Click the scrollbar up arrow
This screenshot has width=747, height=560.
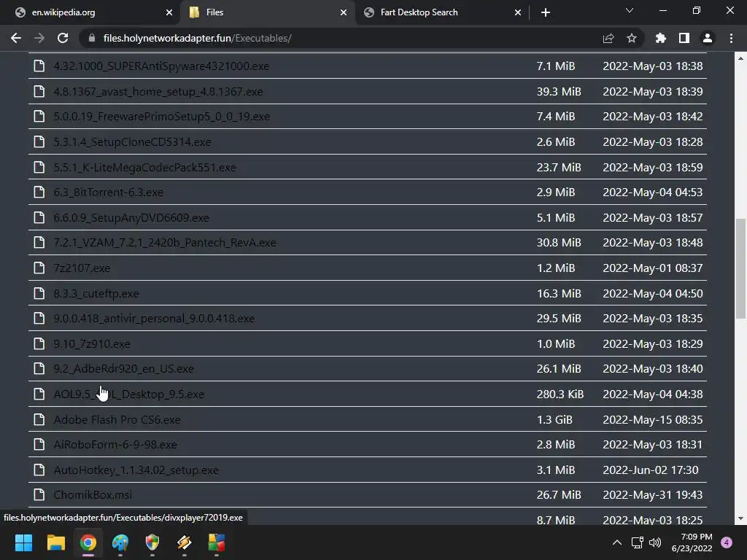tap(740, 58)
